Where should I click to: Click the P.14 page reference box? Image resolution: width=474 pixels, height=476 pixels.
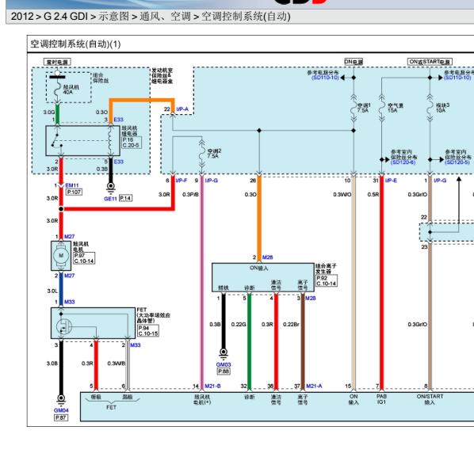tap(125, 198)
